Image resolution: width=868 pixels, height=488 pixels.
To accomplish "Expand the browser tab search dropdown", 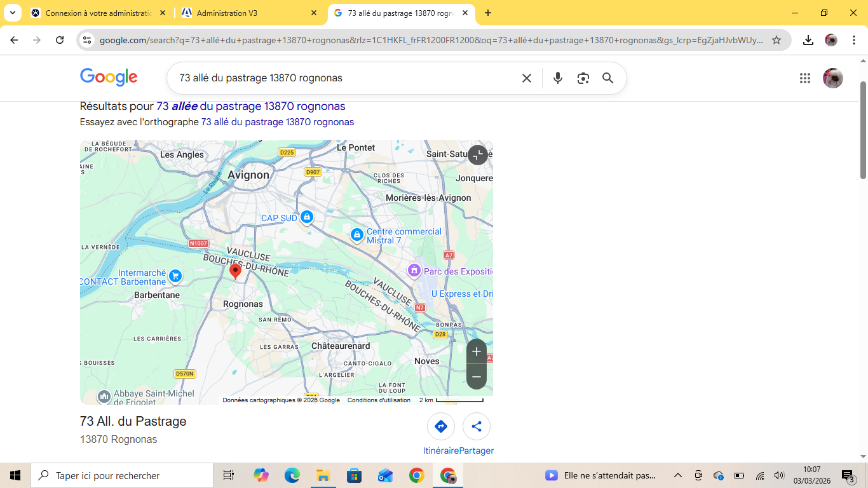I will tap(12, 13).
